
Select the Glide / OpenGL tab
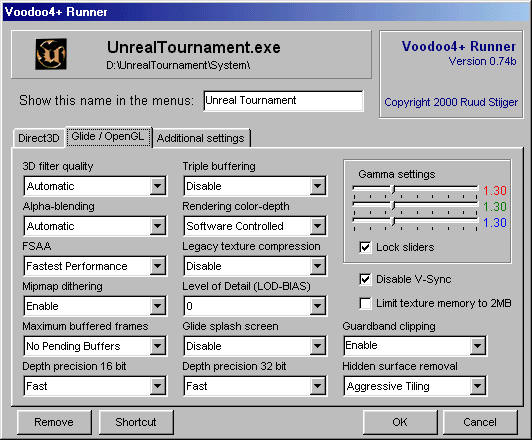108,137
